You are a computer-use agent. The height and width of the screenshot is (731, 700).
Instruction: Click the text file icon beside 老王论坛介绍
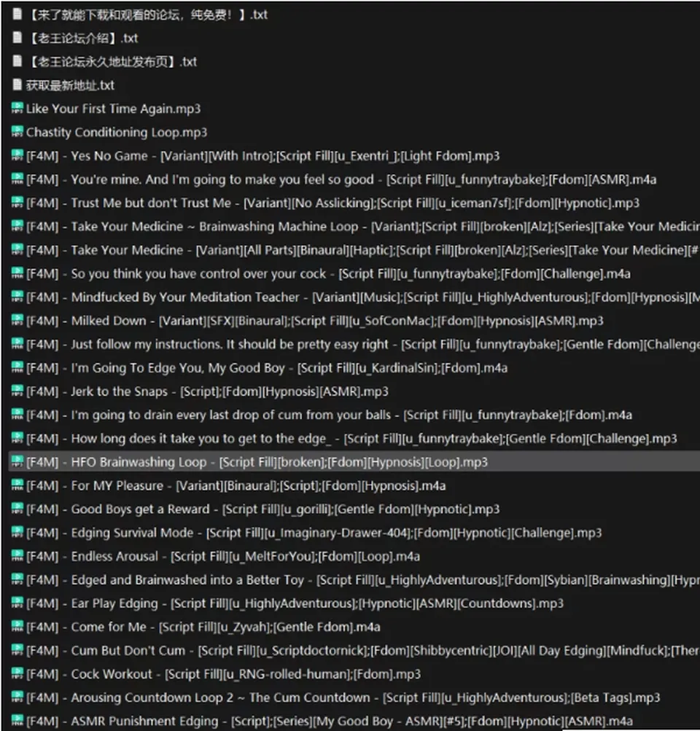17,37
